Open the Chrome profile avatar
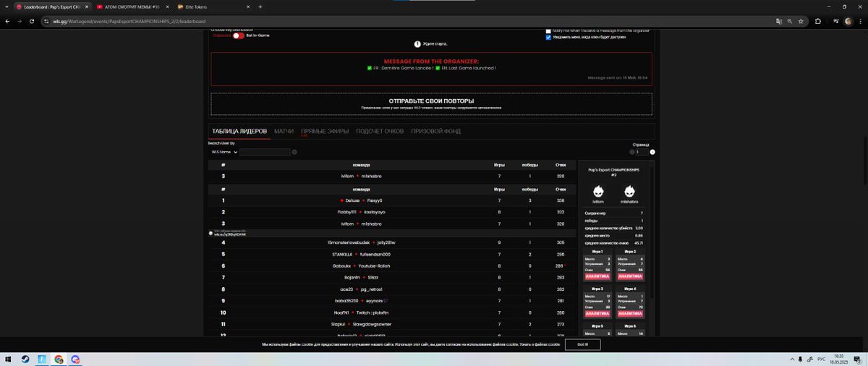Screen dimensions: 868x366 point(848,22)
